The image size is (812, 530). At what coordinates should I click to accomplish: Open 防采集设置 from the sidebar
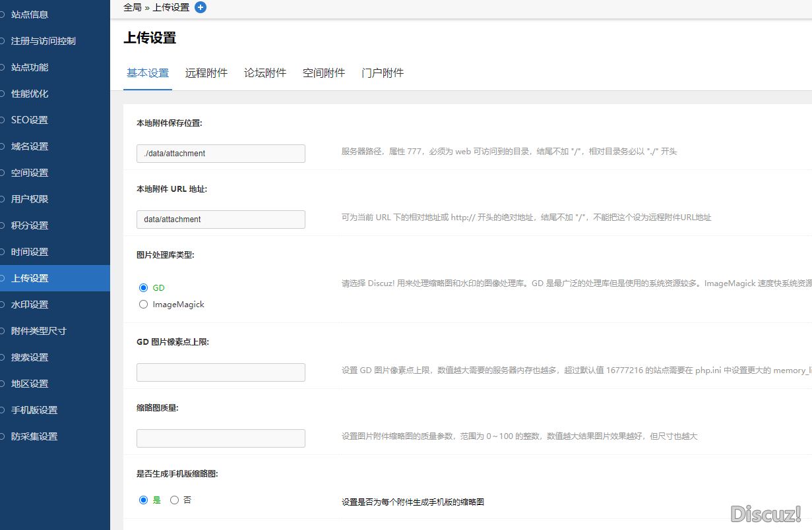(34, 436)
